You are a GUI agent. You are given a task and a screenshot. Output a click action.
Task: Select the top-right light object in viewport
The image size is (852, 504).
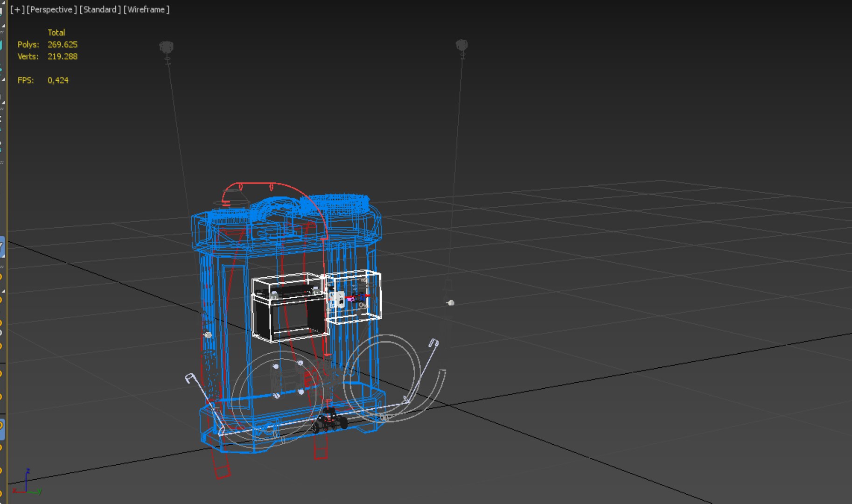(x=461, y=45)
